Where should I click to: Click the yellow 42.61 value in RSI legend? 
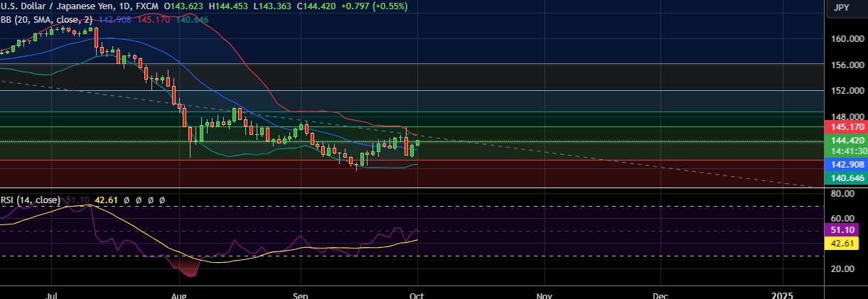pyautogui.click(x=106, y=200)
